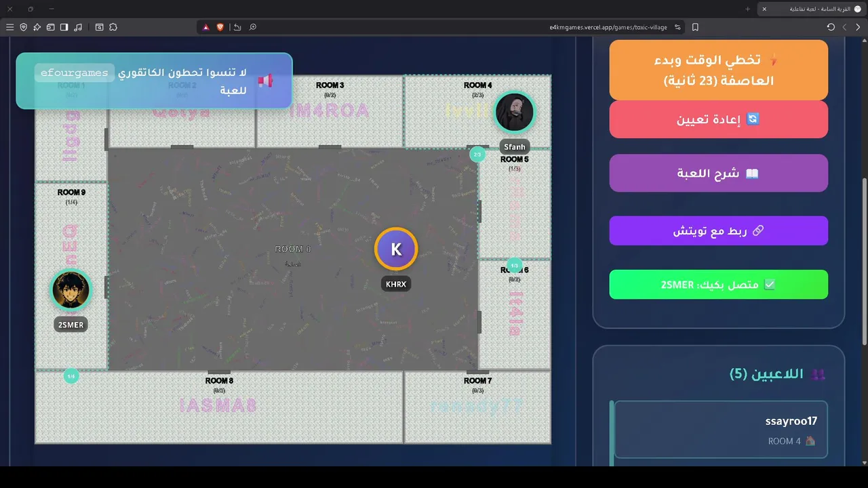Viewport: 868px width, 488px height.
Task: Open the tab search icon
Action: click(99, 27)
